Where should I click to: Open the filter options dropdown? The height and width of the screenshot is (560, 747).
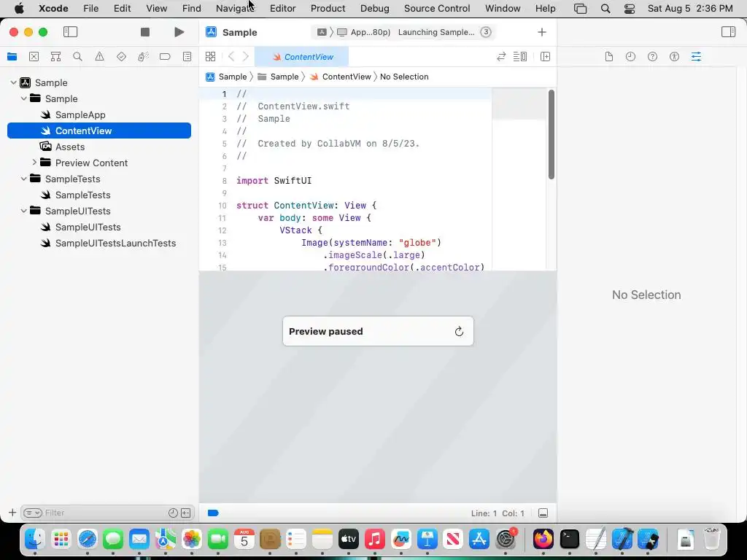pyautogui.click(x=33, y=513)
